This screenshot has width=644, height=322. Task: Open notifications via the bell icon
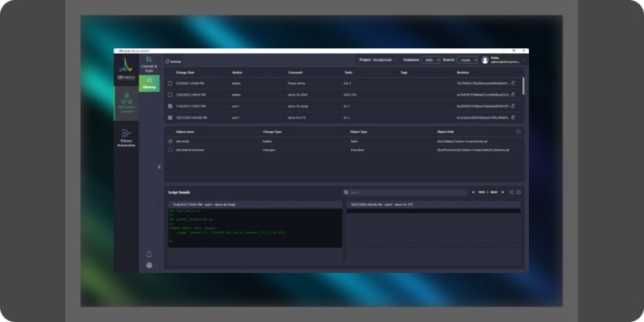[149, 254]
